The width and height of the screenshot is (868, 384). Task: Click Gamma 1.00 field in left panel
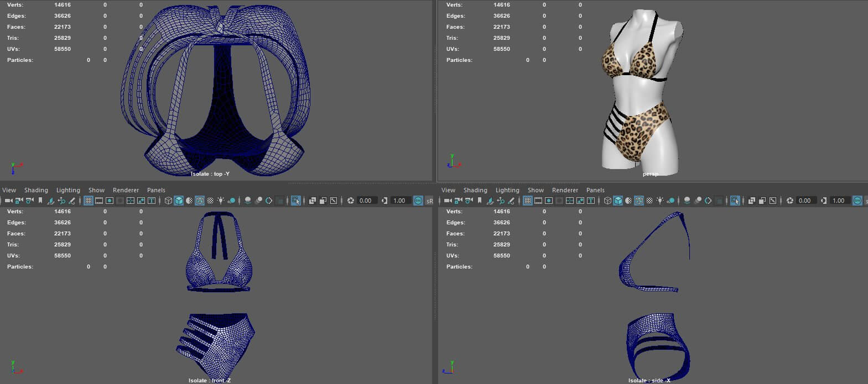pos(399,201)
